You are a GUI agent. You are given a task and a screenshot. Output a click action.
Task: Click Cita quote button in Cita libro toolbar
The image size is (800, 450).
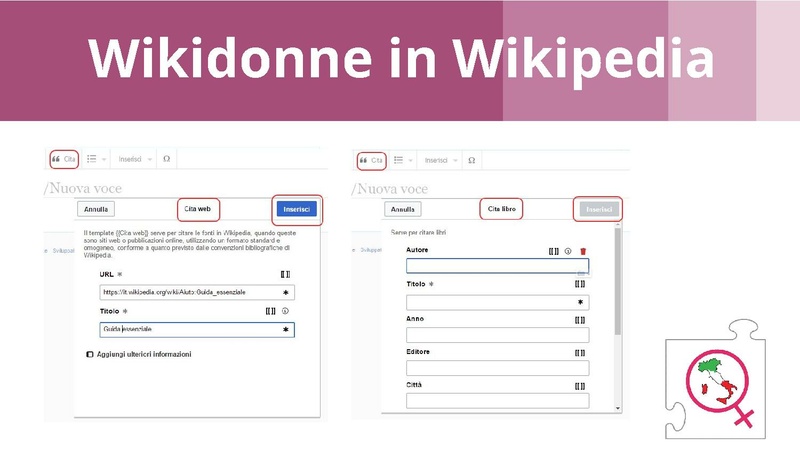[371, 160]
